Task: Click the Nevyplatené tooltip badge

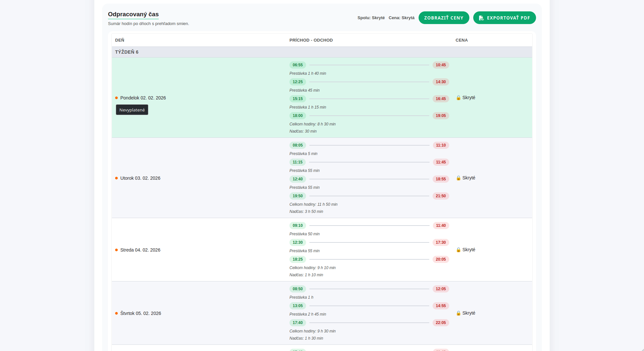Action: point(132,110)
